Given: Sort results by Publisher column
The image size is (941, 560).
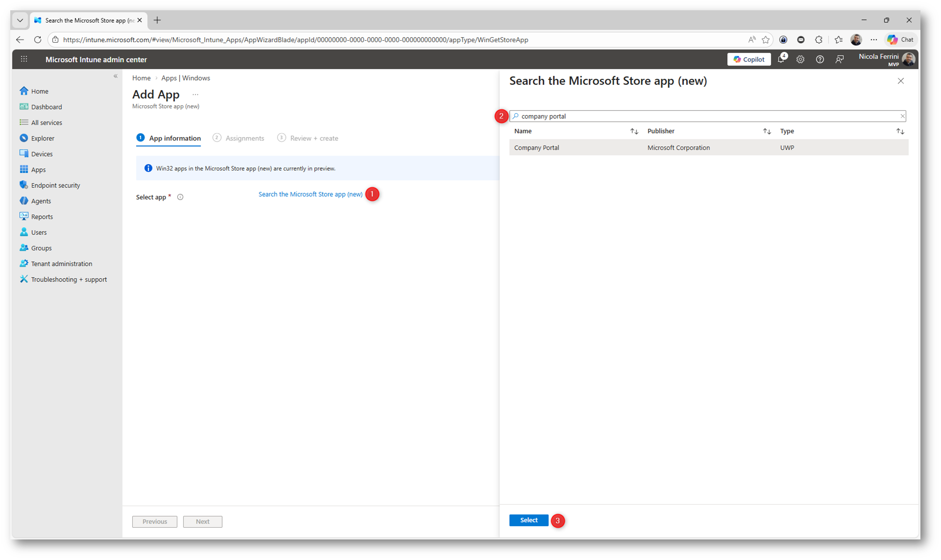Looking at the screenshot, I should 767,131.
